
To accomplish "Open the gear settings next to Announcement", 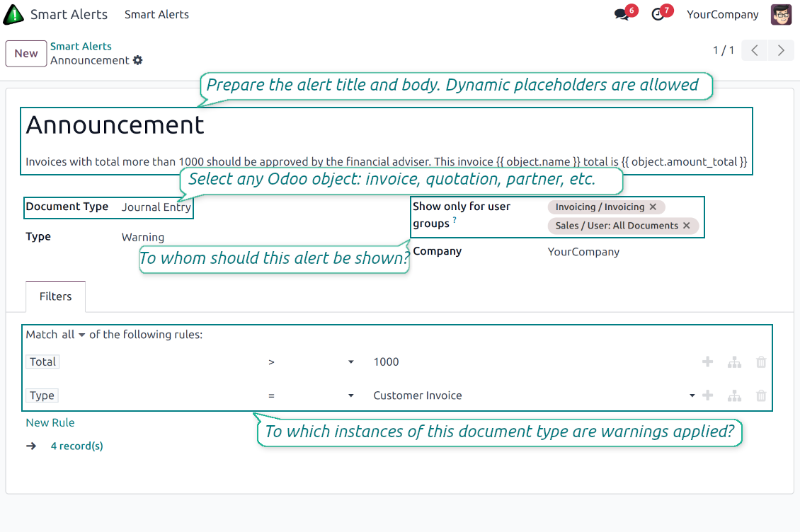I will point(138,60).
